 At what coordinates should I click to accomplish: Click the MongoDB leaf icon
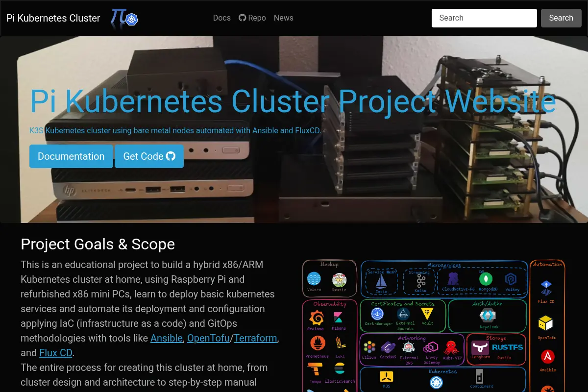point(485,279)
